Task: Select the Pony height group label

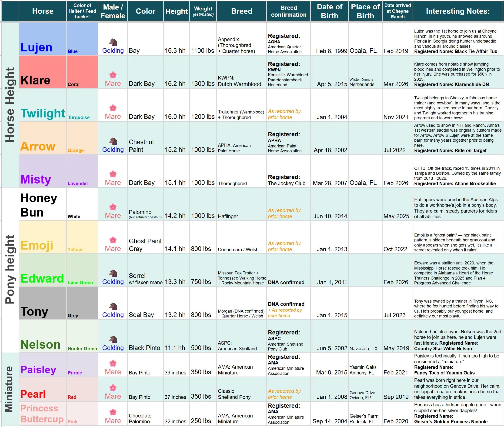Action: 10,269
